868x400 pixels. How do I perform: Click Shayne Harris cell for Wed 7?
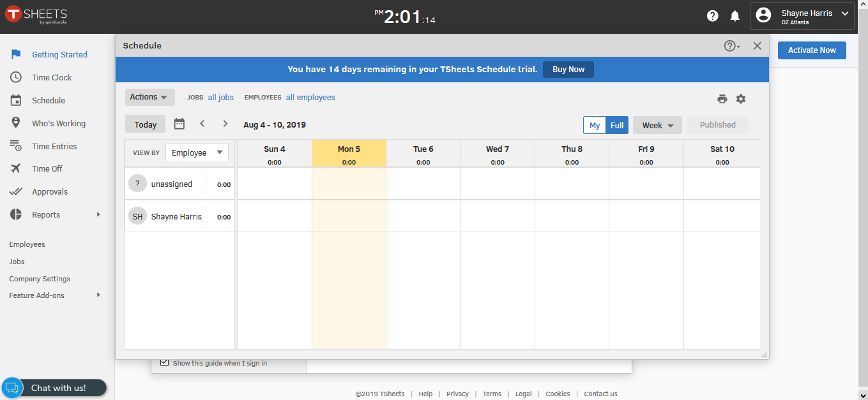[x=498, y=216]
